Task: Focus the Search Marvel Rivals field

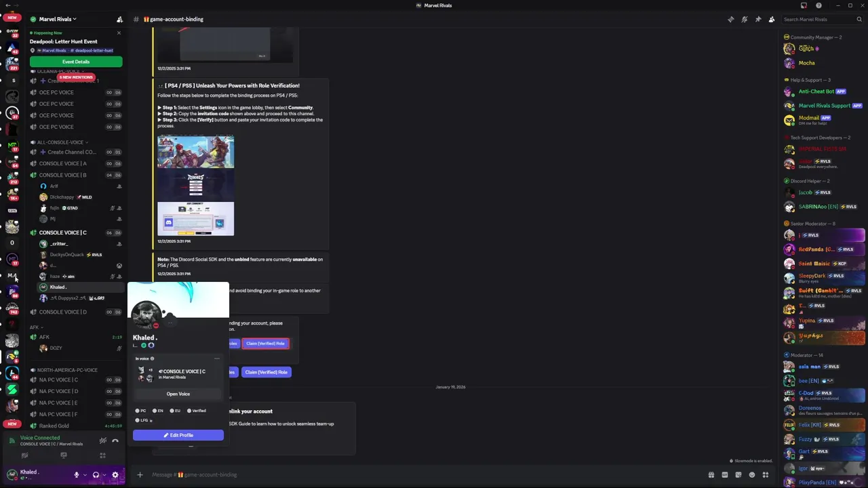Action: pyautogui.click(x=823, y=19)
